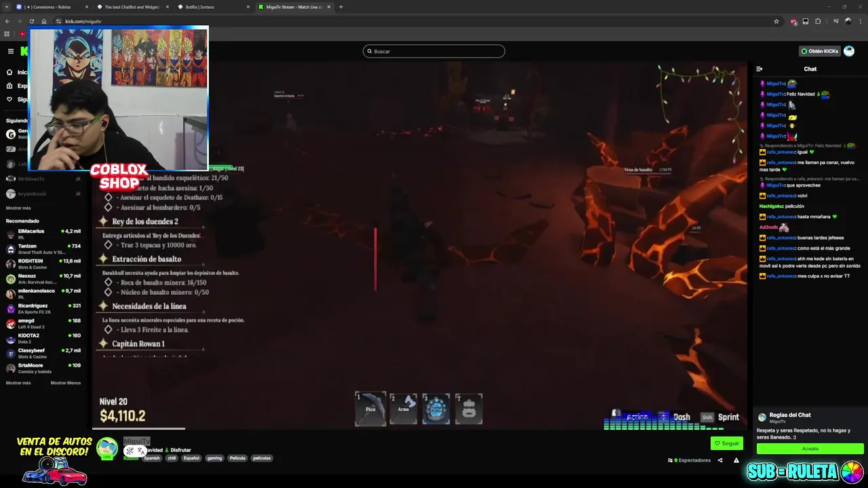This screenshot has height=488, width=868.
Task: Switch to The best ChatBot and Widgets tab
Action: click(132, 7)
